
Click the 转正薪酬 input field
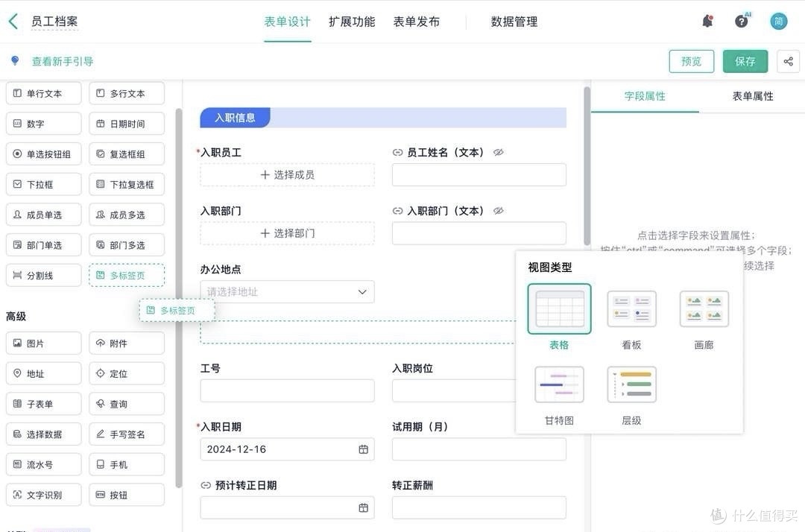tap(479, 508)
